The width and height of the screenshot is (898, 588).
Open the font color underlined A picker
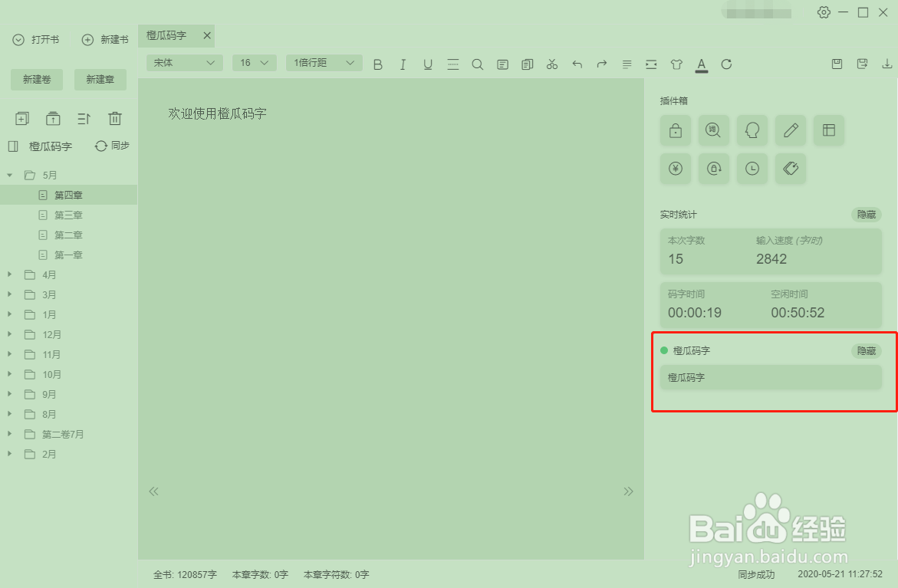702,64
